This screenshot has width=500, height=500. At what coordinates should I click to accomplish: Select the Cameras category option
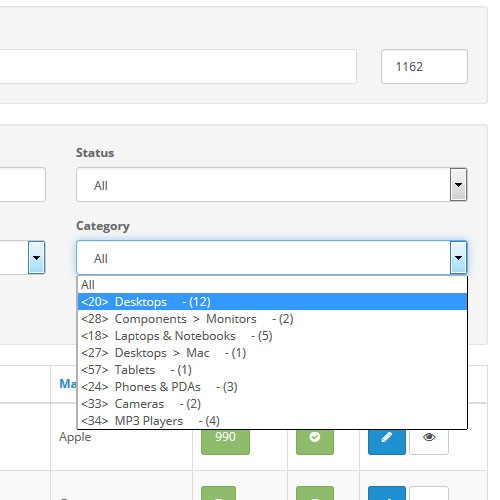coord(272,404)
